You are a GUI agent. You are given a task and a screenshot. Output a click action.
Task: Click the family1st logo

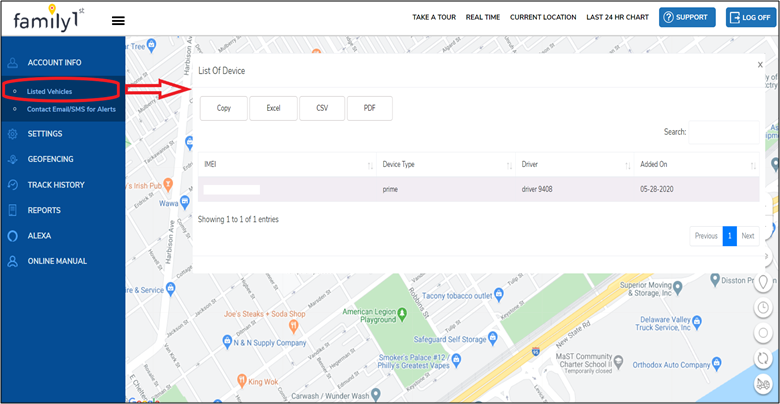coord(49,19)
